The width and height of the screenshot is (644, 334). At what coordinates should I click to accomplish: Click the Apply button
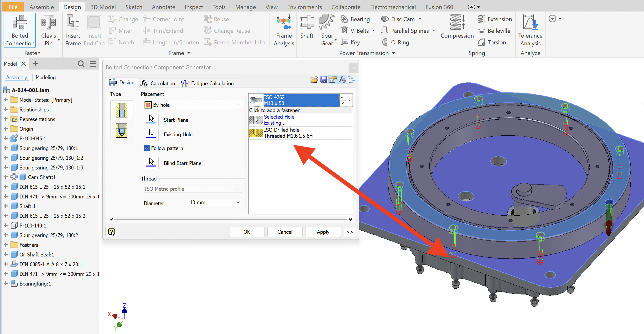[323, 232]
